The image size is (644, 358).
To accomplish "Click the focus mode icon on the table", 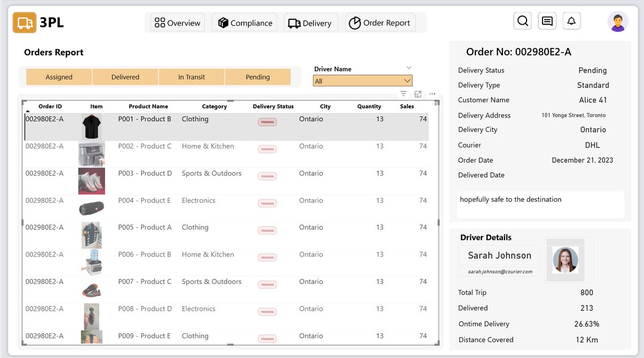I will click(x=418, y=94).
